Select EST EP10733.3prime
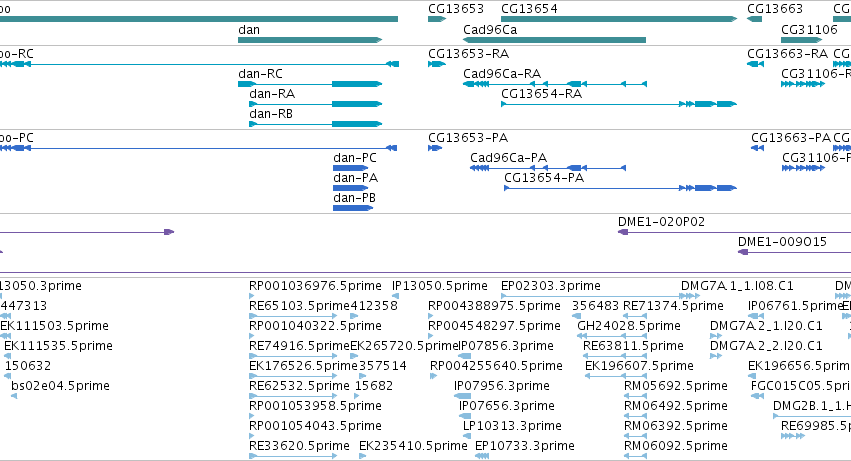Viewport: 851px width, 461px height. 524,447
